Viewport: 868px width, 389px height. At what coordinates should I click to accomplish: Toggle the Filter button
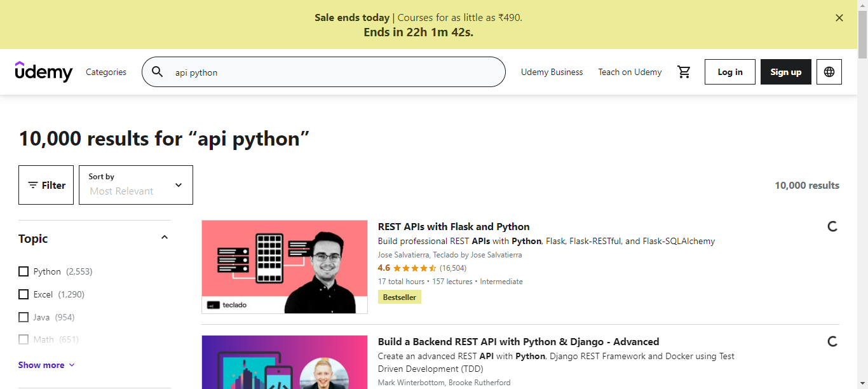46,185
